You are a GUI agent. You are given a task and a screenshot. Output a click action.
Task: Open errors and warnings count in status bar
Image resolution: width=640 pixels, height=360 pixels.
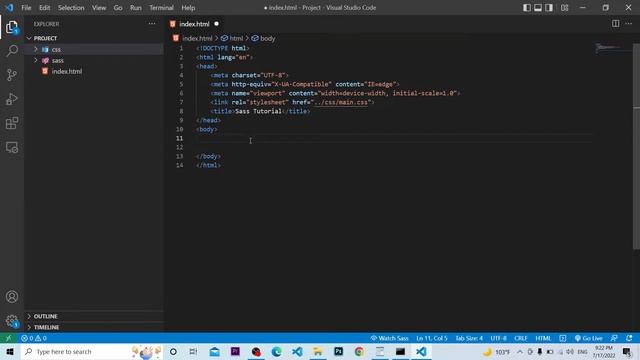click(34, 338)
